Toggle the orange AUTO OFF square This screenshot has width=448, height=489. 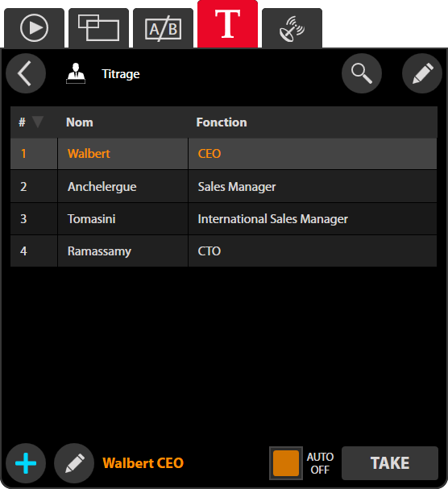tap(286, 463)
